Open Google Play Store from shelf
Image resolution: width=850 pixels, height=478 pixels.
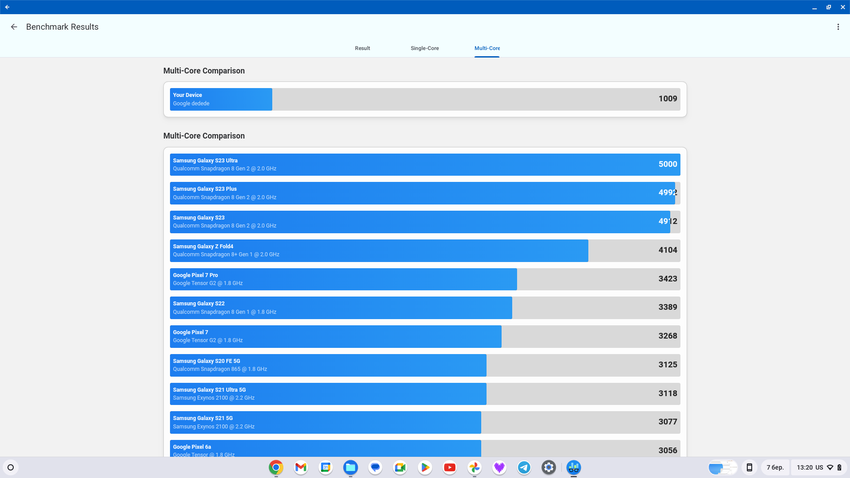click(x=425, y=467)
